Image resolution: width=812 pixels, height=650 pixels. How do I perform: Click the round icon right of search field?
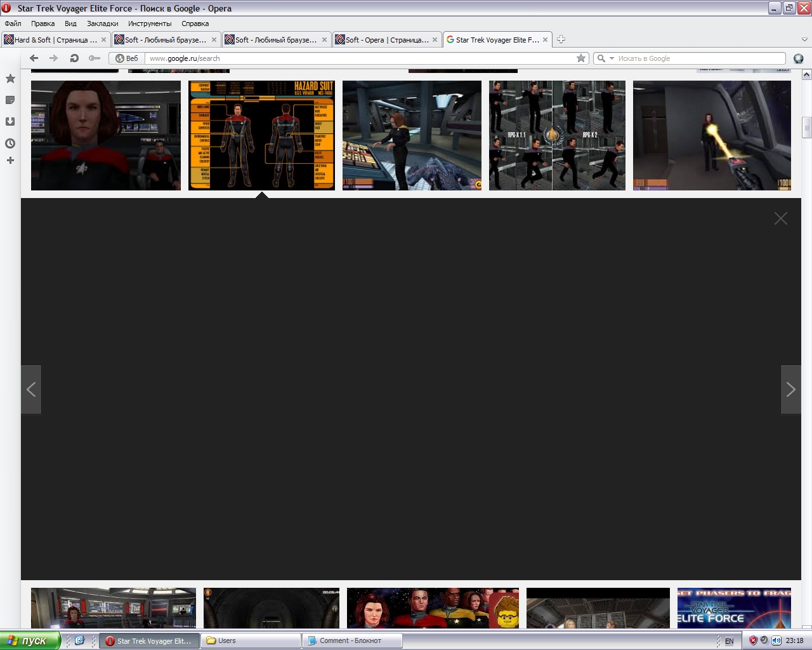[x=799, y=58]
